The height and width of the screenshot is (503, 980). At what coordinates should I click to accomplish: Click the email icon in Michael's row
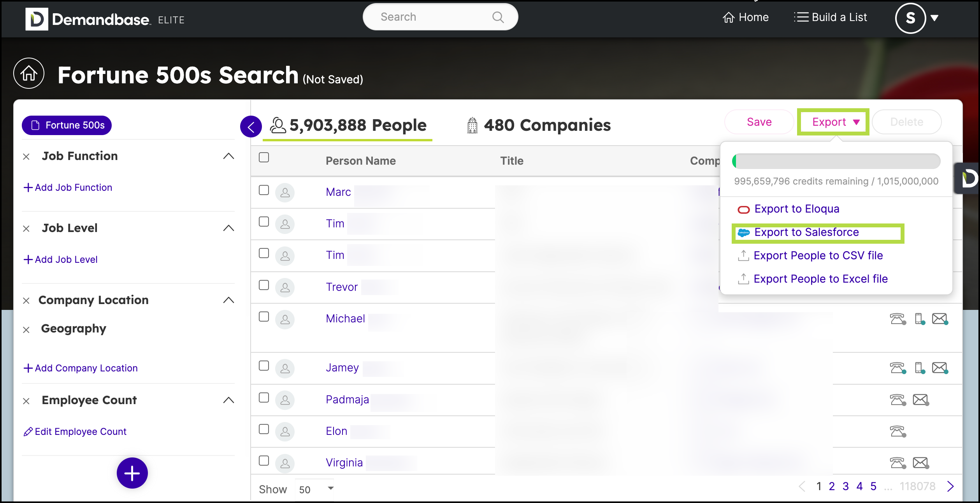tap(940, 319)
